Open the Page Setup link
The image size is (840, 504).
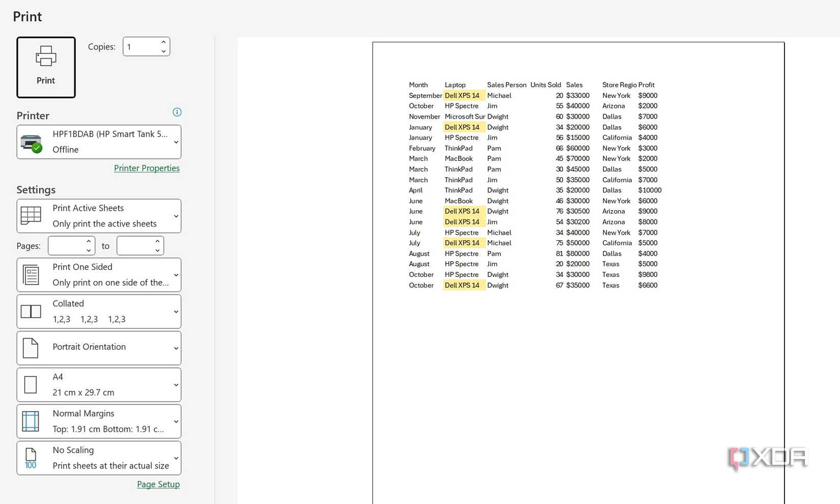click(158, 484)
